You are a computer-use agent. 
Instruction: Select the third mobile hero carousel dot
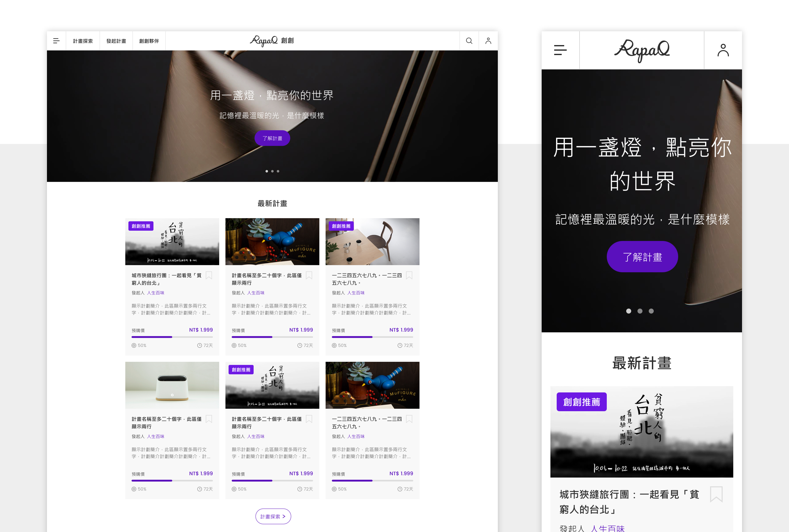[651, 311]
